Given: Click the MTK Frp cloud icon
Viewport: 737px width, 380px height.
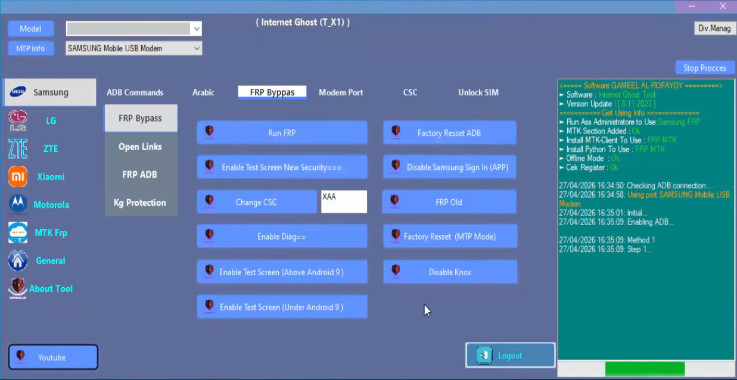Looking at the screenshot, I should click(x=18, y=232).
